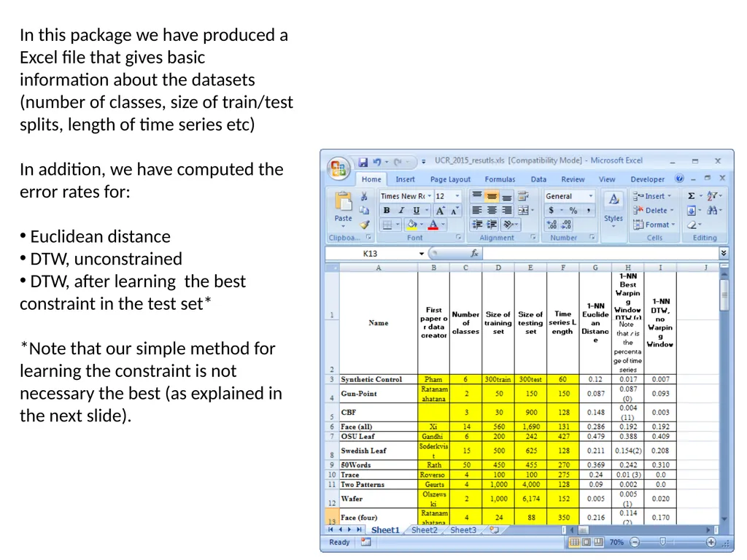Click the AutoSum sigma icon

(x=692, y=195)
